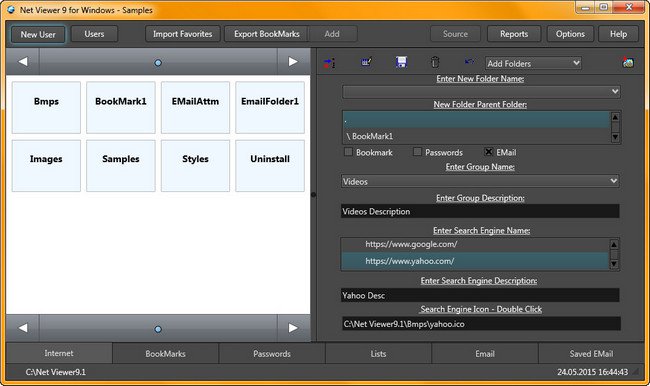Screen dimensions: 650x386
Task: Open the Lists tab
Action: (378, 353)
